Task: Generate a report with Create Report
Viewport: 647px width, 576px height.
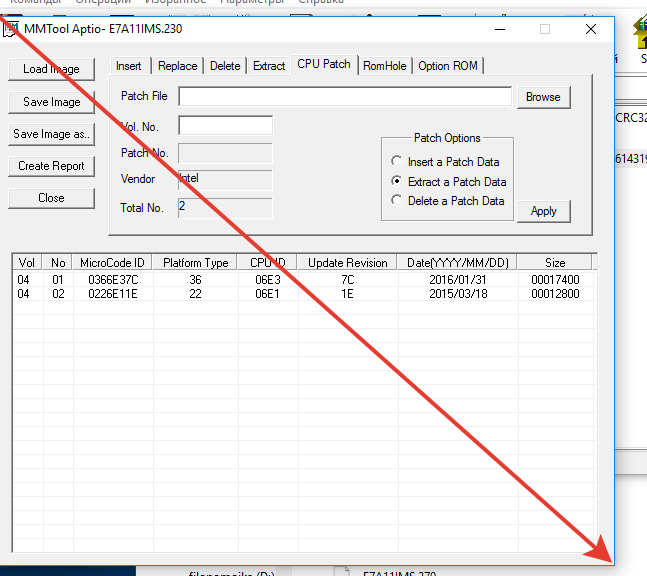Action: pos(52,166)
